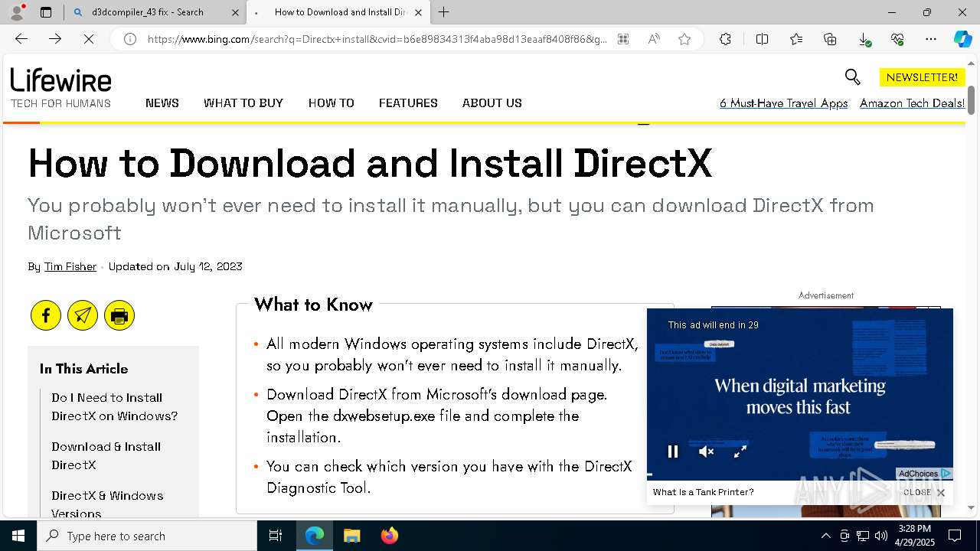Open the Copilot sidebar
The width and height of the screenshot is (980, 551).
[962, 39]
